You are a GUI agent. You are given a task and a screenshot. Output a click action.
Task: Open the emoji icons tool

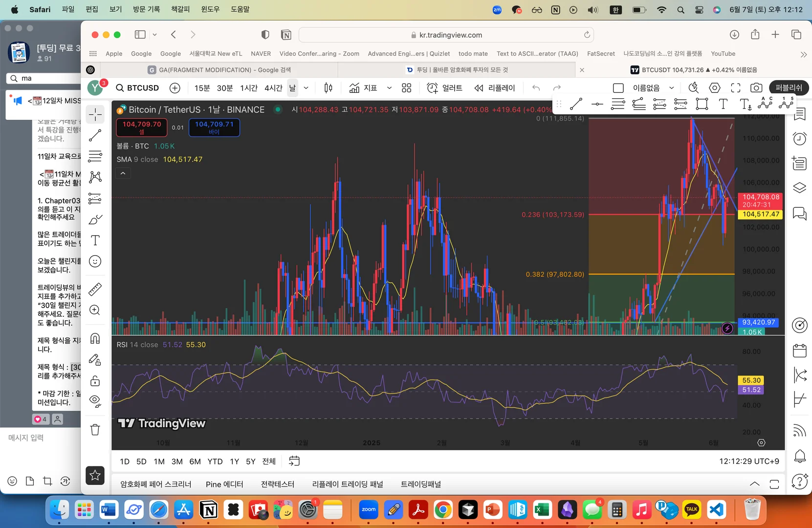tap(95, 262)
